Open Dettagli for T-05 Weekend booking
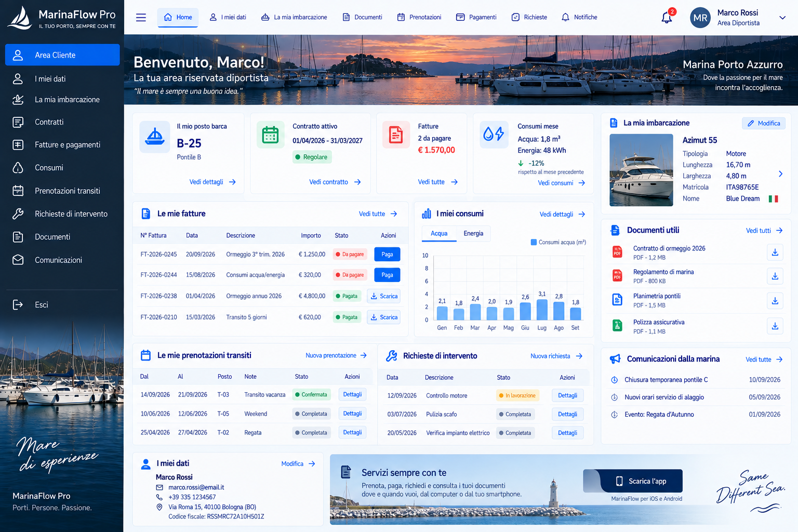The image size is (798, 532). pyautogui.click(x=352, y=414)
